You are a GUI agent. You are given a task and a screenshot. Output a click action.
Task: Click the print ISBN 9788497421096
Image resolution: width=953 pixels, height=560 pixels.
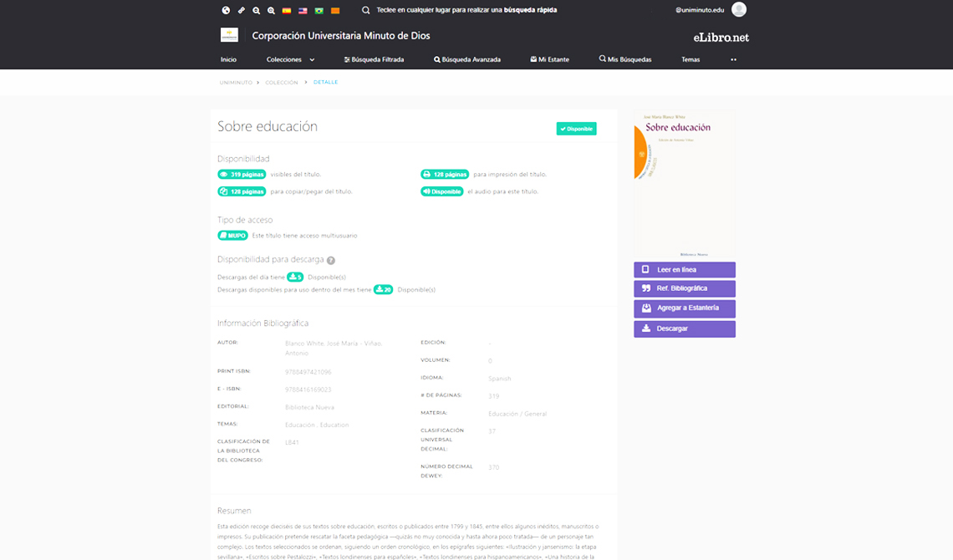(308, 372)
